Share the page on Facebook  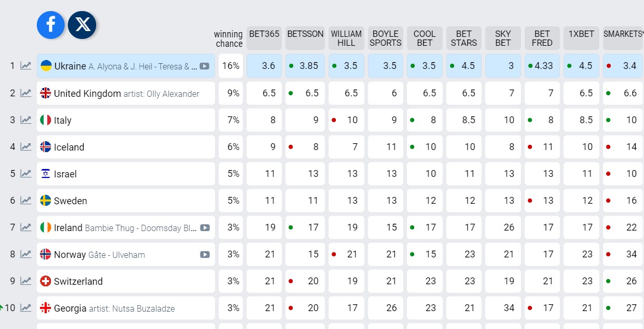[x=50, y=25]
